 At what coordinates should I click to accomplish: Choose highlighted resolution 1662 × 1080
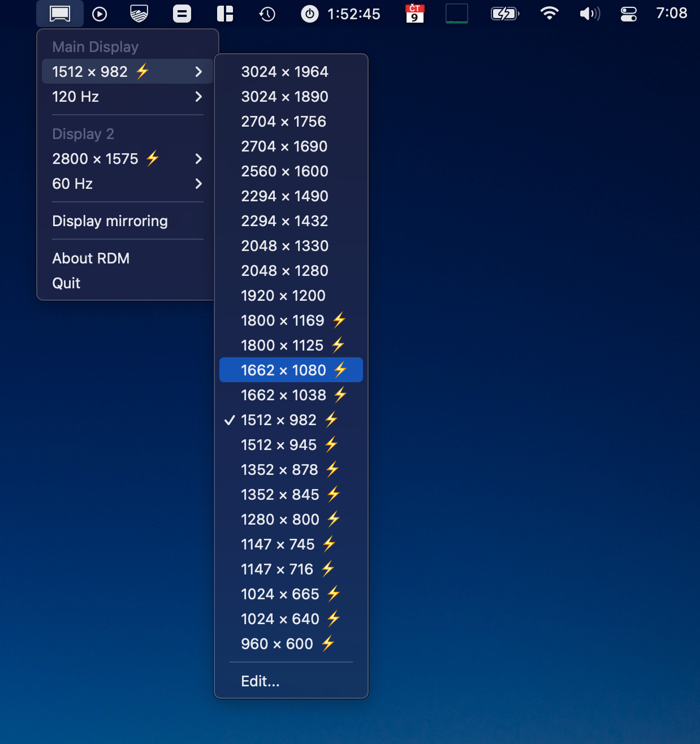click(291, 370)
